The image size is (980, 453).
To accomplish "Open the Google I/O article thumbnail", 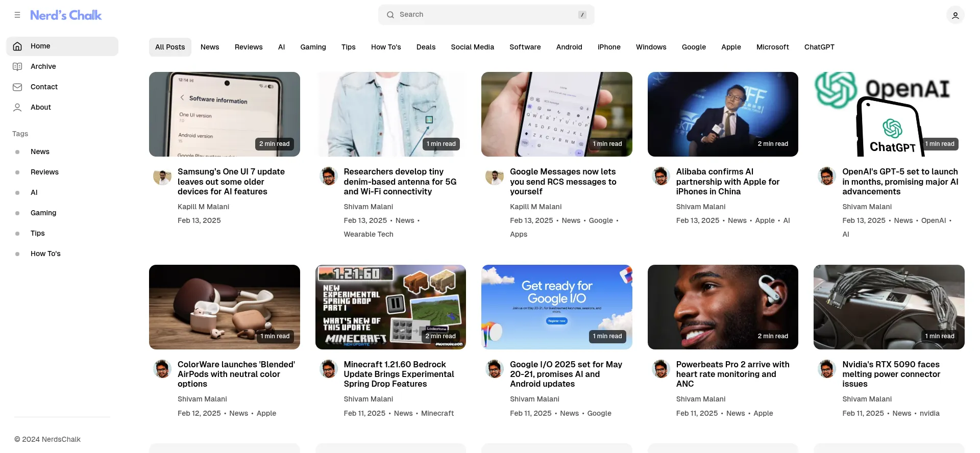I will click(x=556, y=307).
